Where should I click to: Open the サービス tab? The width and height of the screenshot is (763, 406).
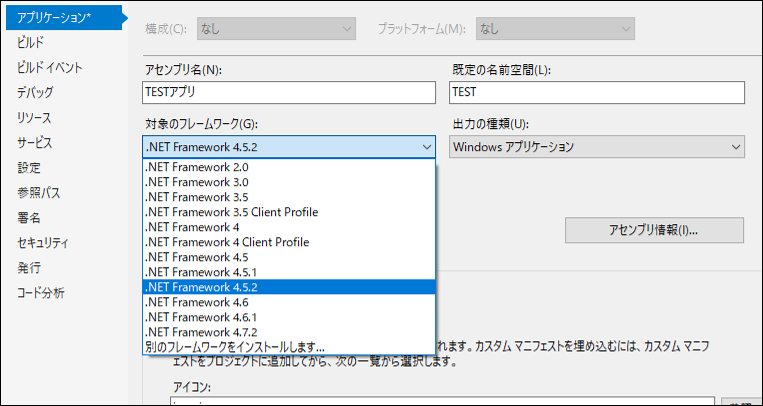tap(35, 143)
